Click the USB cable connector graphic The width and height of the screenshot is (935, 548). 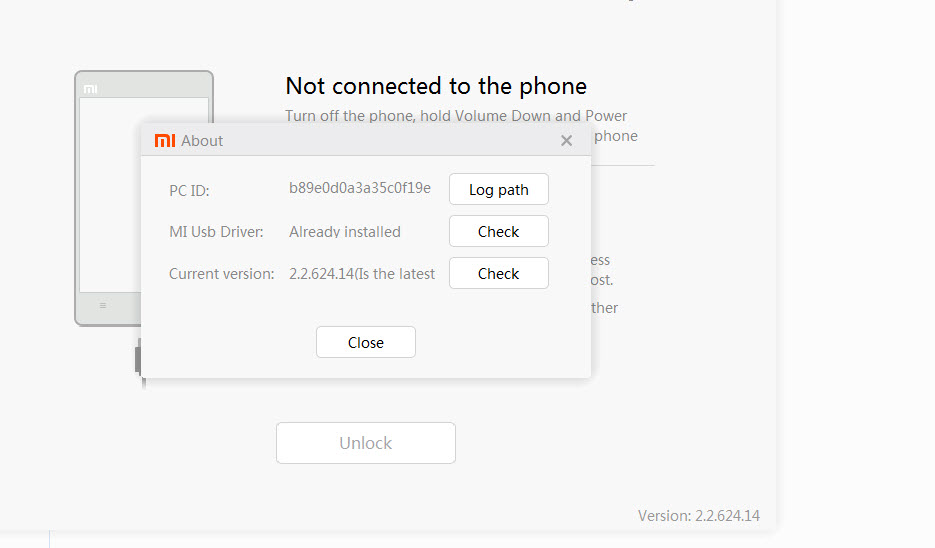[x=138, y=358]
